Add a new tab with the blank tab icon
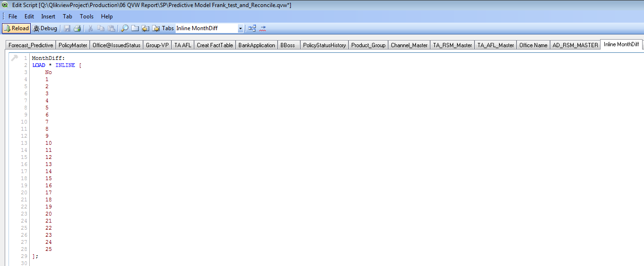This screenshot has width=644, height=266. coord(135,28)
